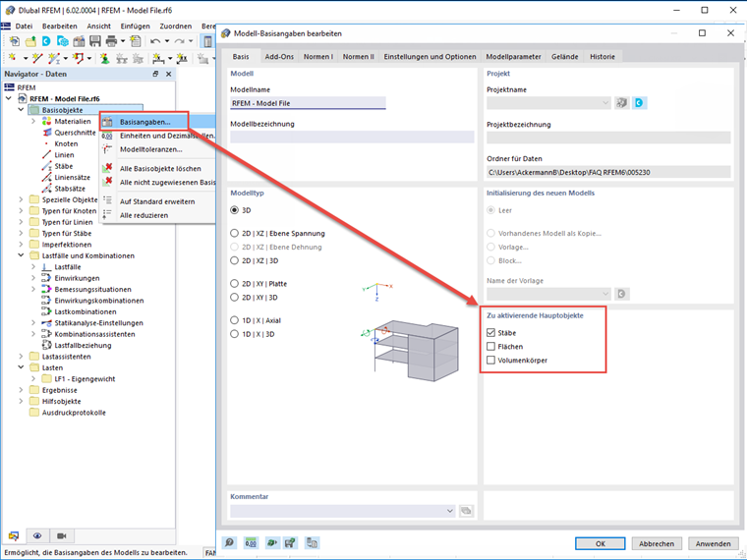The height and width of the screenshot is (560, 747).
Task: Expand the Lastfälle tree item
Action: [x=33, y=266]
